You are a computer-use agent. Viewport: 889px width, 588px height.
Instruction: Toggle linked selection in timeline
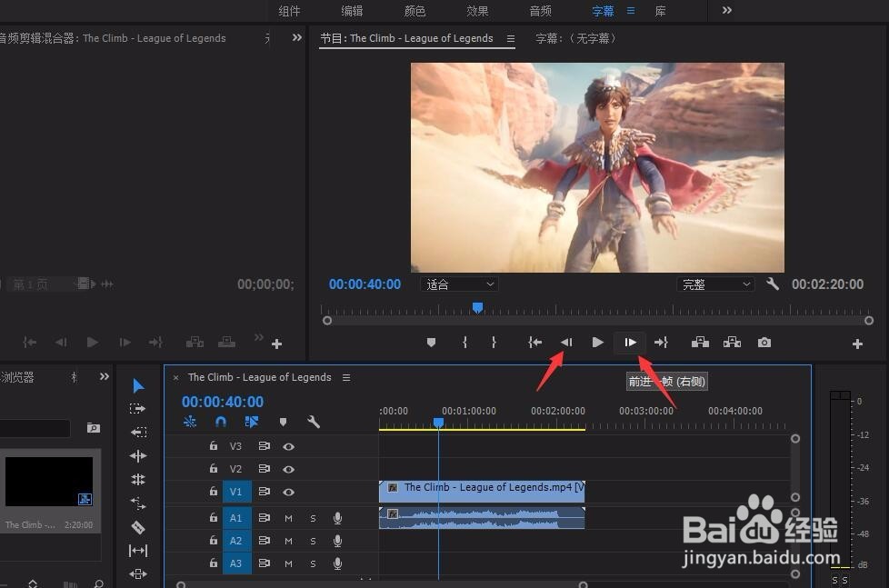coord(251,422)
